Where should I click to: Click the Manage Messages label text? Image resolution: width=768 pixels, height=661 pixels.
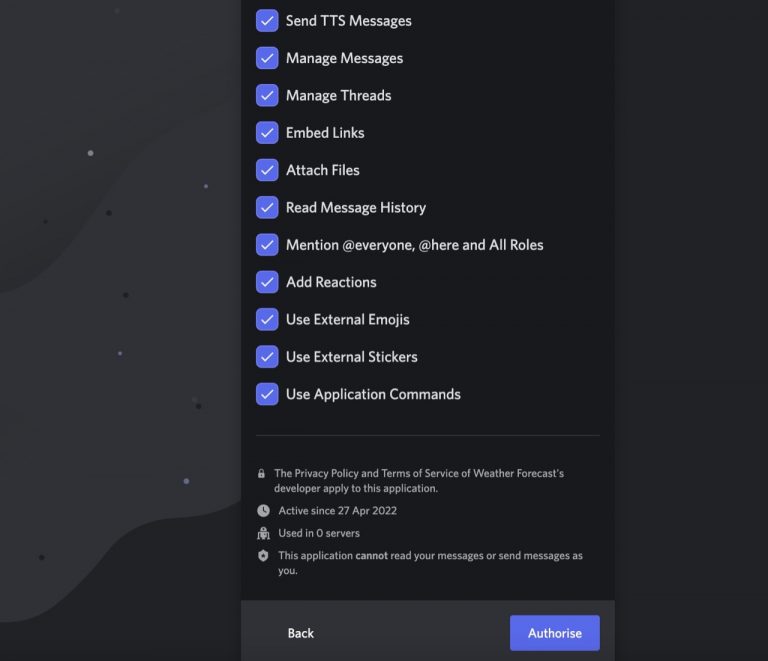(344, 58)
